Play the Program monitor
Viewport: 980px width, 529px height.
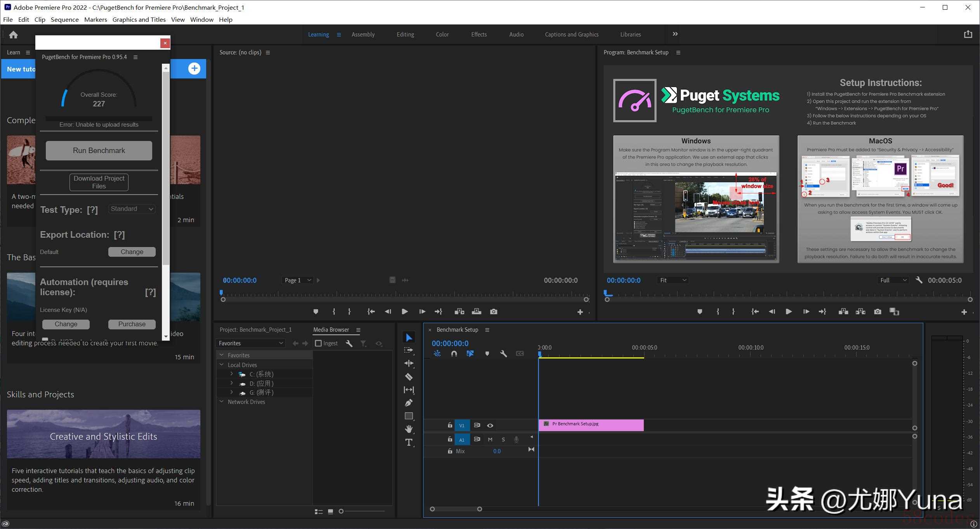point(789,311)
